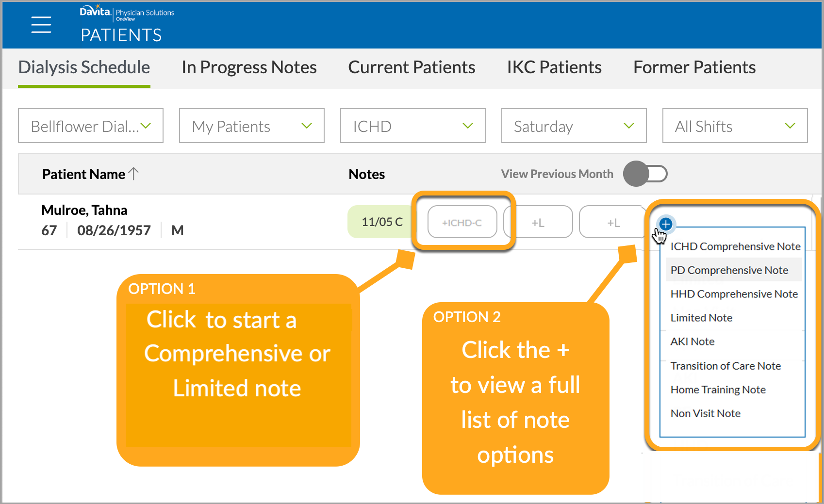
Task: Open patient Mulroe, Tahna record
Action: click(x=84, y=210)
